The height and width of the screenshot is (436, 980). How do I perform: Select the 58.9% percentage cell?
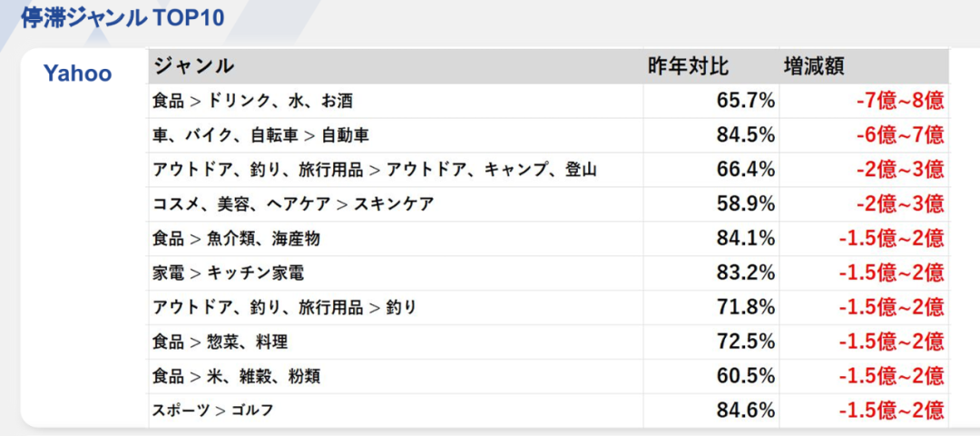click(745, 204)
